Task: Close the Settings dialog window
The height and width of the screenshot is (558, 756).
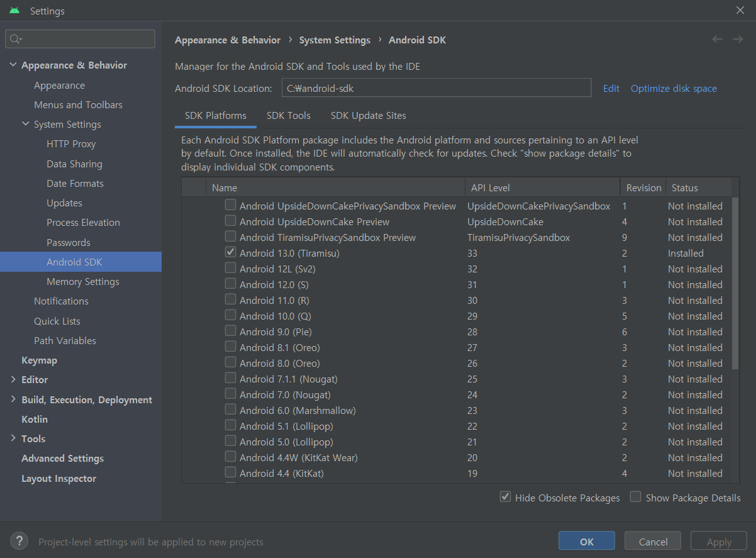Action: pos(740,11)
